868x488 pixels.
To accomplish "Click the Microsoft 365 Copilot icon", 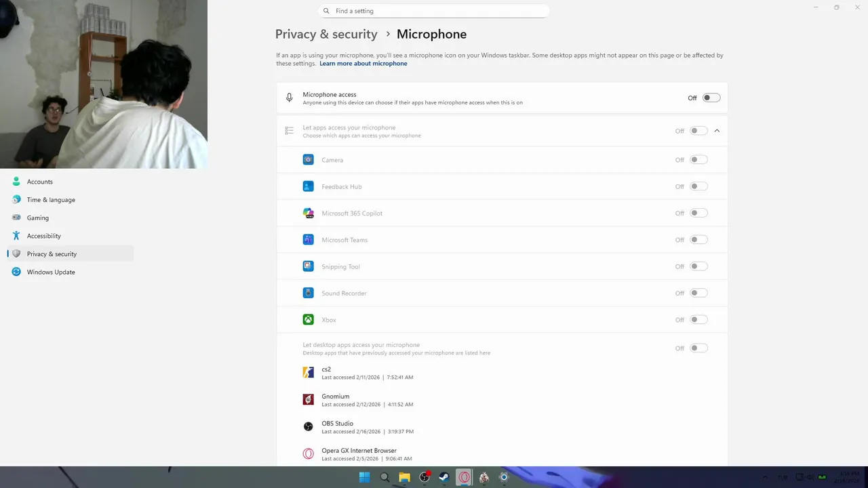I will click(x=309, y=213).
